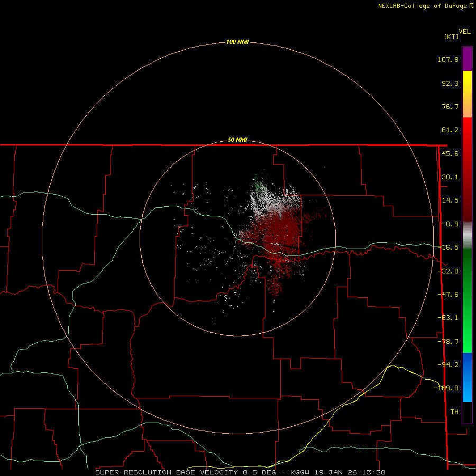
Task: Click the 30.1 scale value
Action: point(450,177)
